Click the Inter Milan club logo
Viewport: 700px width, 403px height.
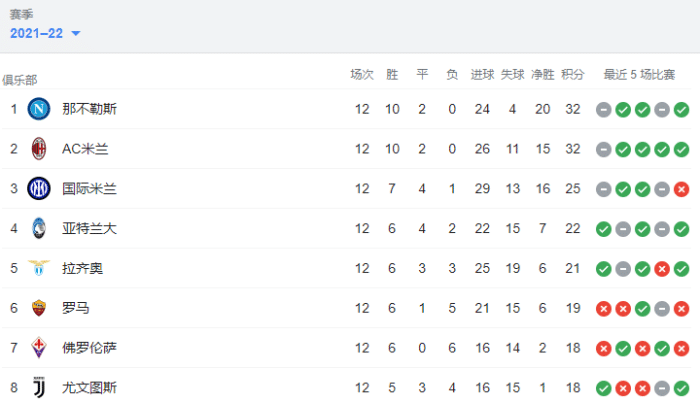point(39,188)
